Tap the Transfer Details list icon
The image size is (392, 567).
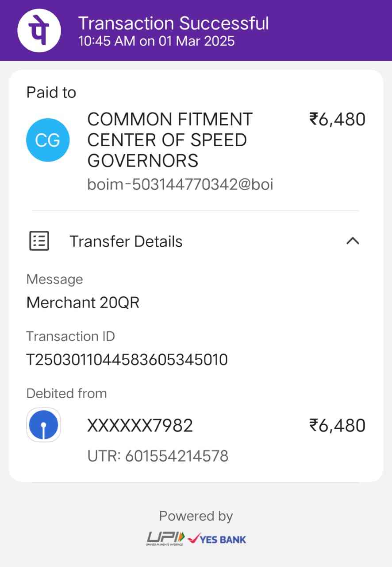tap(39, 241)
